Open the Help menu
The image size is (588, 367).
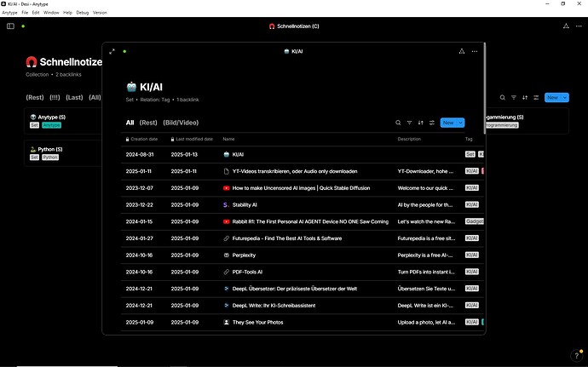tap(67, 13)
